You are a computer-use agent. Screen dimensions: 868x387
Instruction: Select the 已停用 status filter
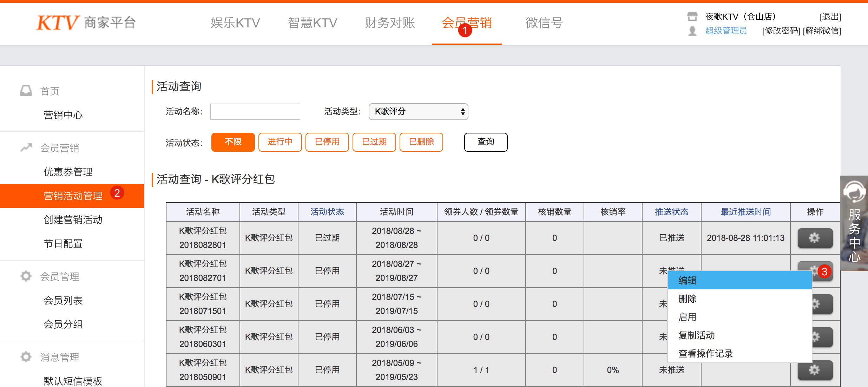(x=327, y=142)
